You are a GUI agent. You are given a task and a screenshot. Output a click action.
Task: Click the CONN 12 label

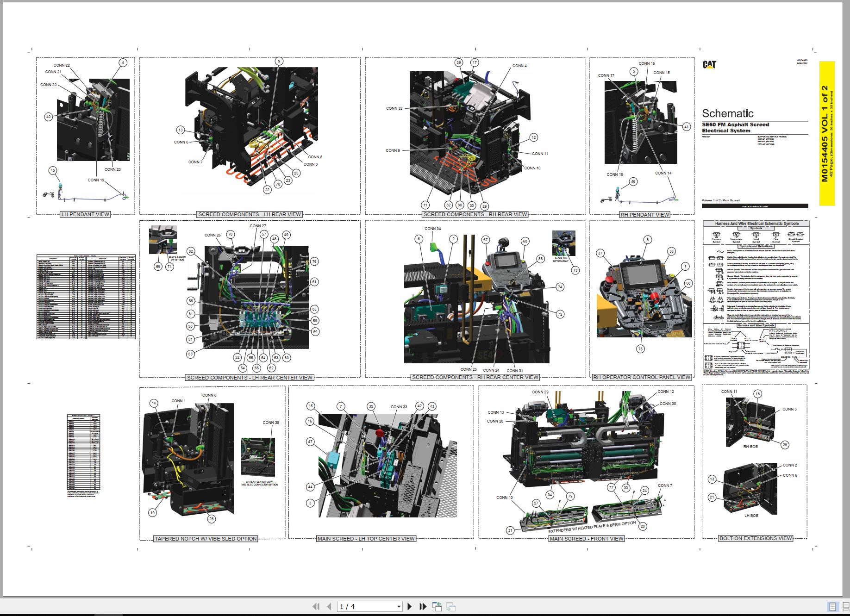(x=666, y=392)
